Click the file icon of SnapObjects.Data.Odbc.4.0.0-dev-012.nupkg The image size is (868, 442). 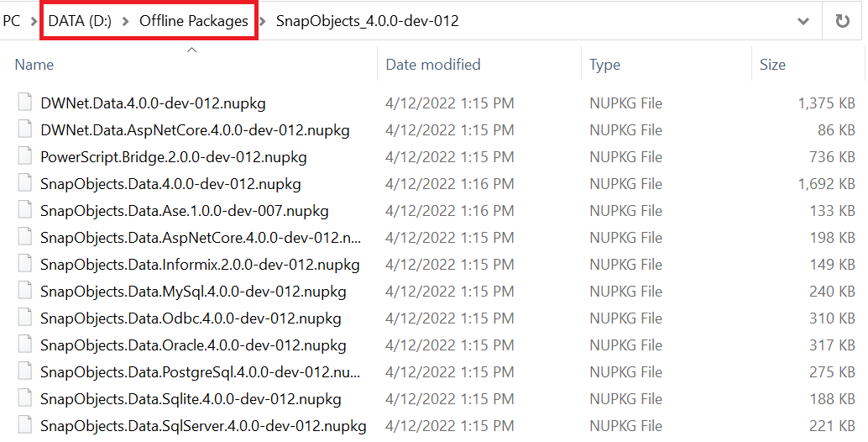click(25, 318)
